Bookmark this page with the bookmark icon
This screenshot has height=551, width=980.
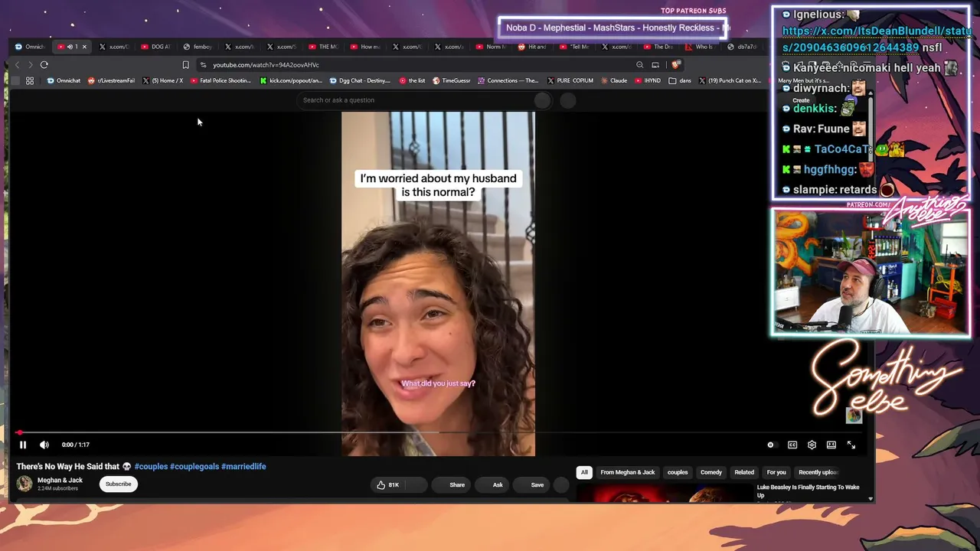[185, 65]
